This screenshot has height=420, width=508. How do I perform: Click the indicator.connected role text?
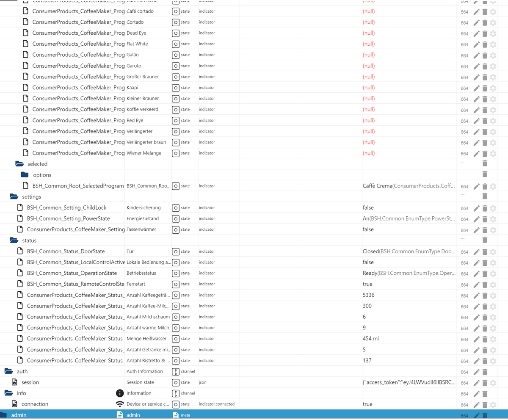(217, 404)
